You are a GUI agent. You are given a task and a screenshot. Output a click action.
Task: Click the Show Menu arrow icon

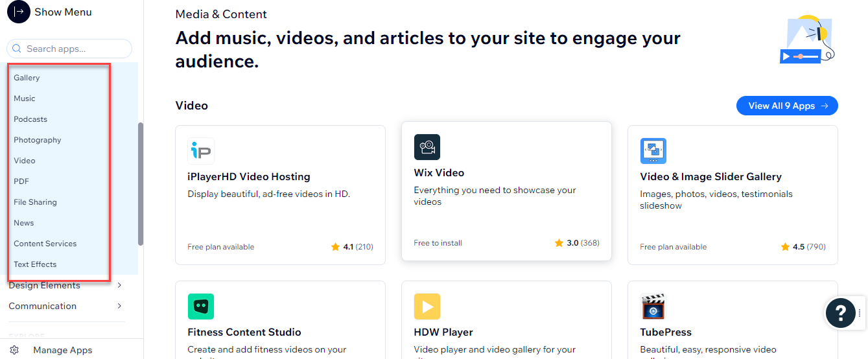click(19, 12)
